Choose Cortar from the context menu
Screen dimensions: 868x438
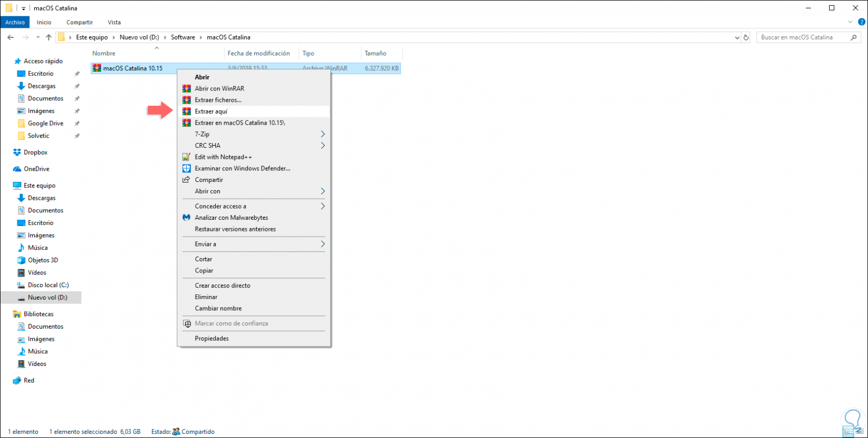[x=254, y=259]
